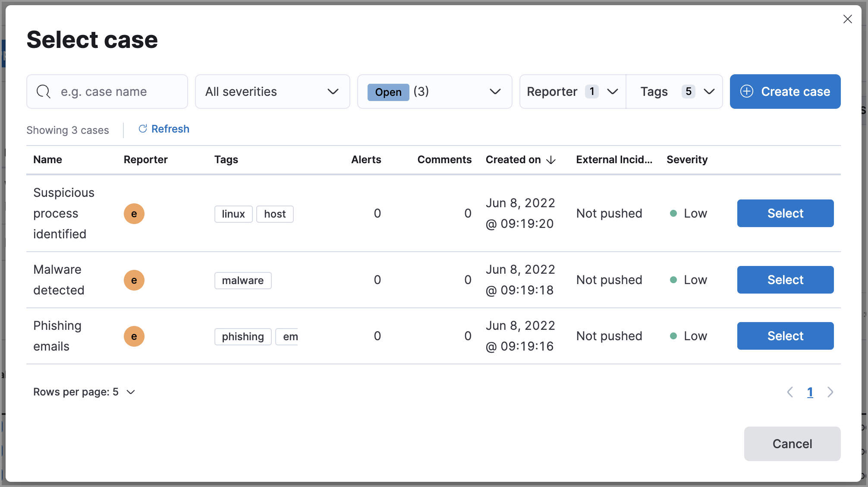The image size is (868, 487).
Task: Click the Cancel button
Action: tap(792, 443)
